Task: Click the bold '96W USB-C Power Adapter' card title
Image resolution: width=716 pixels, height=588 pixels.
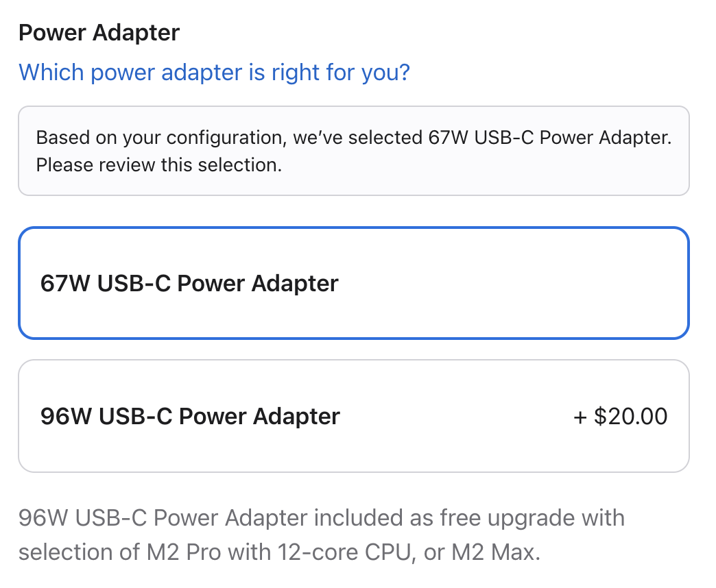Action: (x=190, y=416)
